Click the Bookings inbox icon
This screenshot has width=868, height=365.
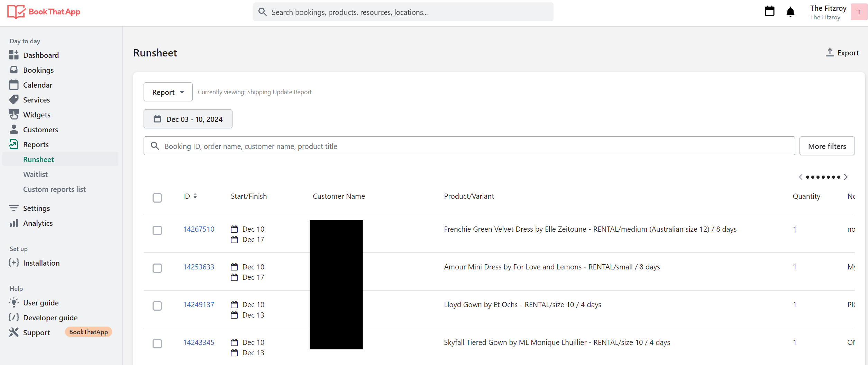coord(14,70)
